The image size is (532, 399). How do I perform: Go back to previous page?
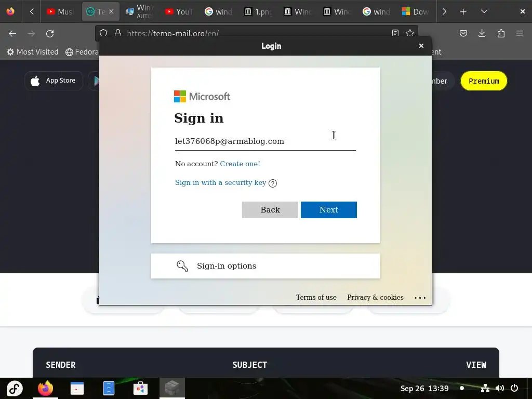(x=12, y=34)
